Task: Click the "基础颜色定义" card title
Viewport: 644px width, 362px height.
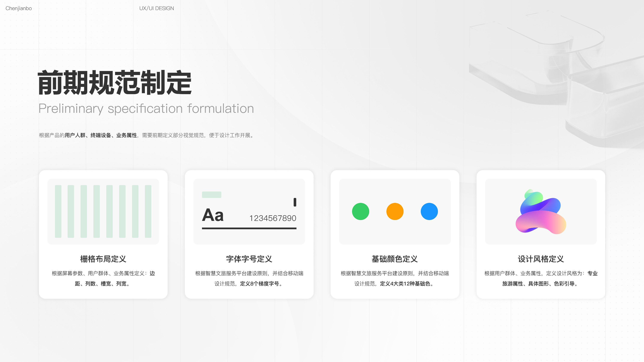Action: point(395,259)
